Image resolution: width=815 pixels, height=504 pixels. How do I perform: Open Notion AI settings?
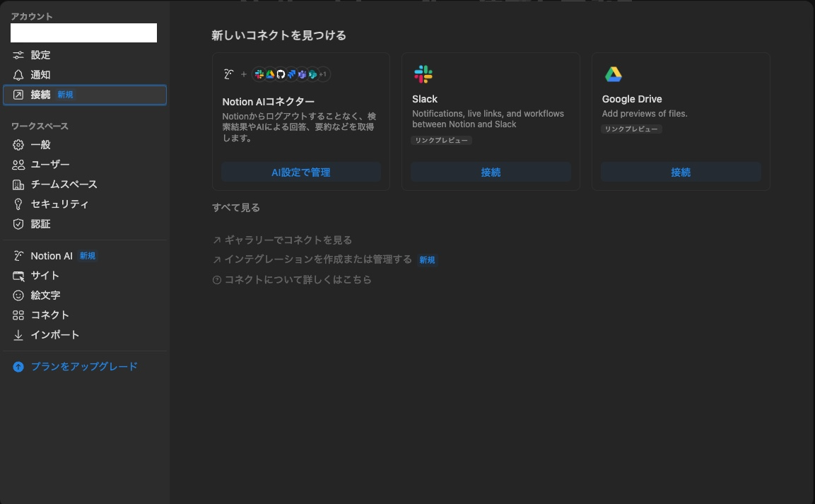(85, 256)
